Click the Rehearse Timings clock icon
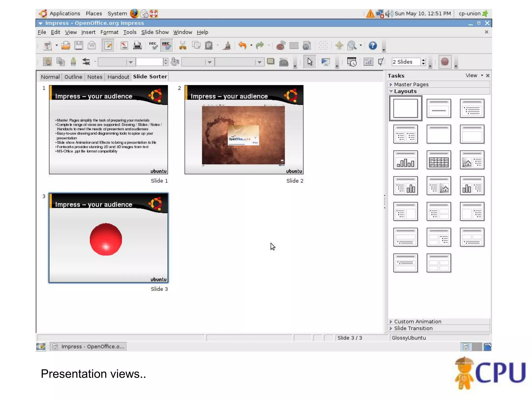Viewport: 532px width, 399px height. 352,62
